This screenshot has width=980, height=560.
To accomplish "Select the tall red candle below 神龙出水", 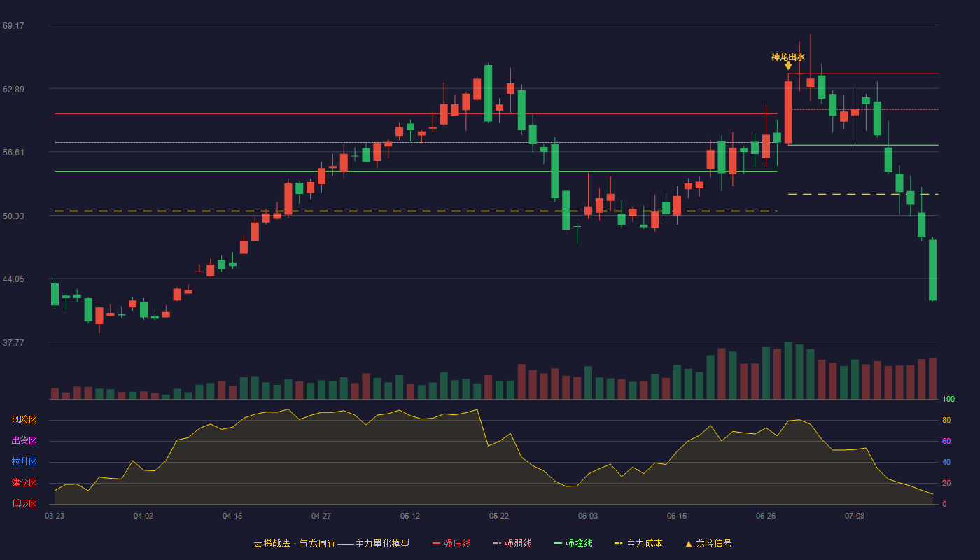I will click(x=788, y=112).
